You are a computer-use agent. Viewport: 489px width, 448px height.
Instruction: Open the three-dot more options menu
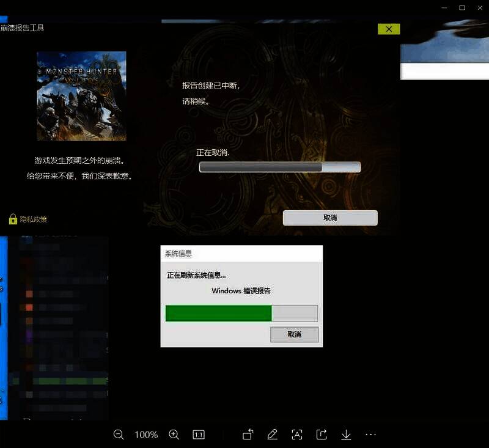pos(370,435)
